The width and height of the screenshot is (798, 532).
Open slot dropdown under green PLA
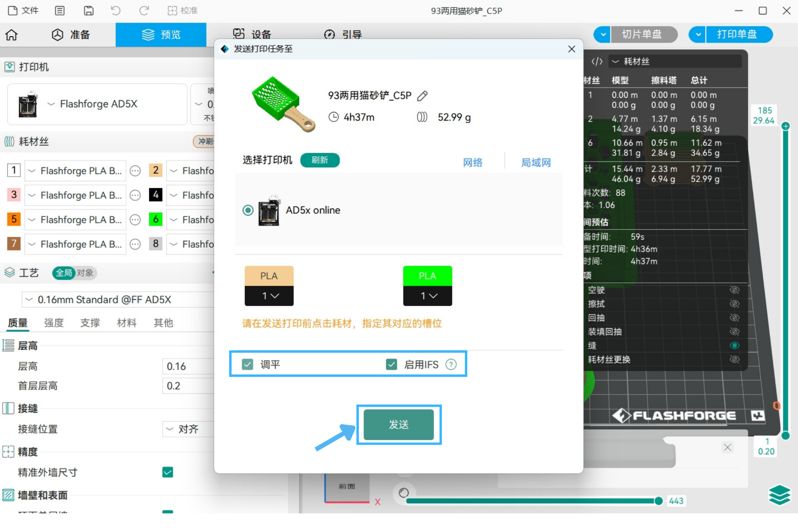tap(427, 296)
